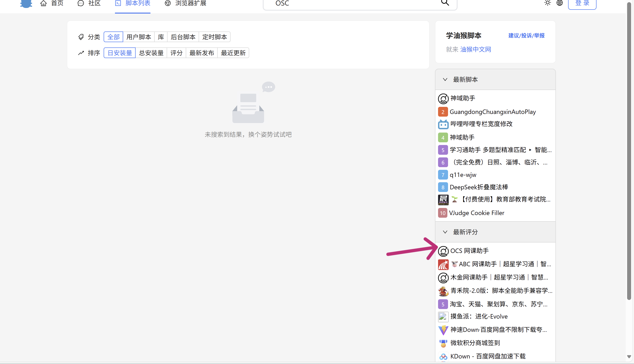The image size is (634, 364).
Task: Click the ScriptCat logo icon
Action: tap(26, 3)
